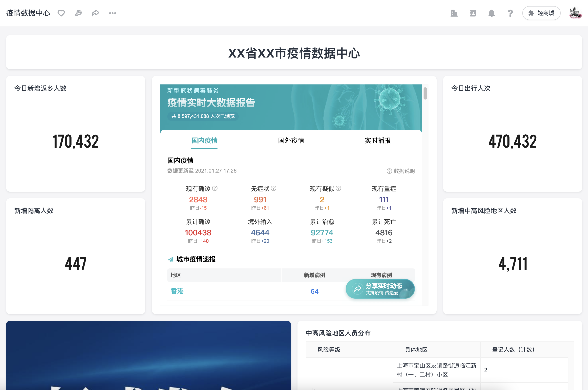Open the notifications bell
This screenshot has width=588, height=390.
coord(491,13)
